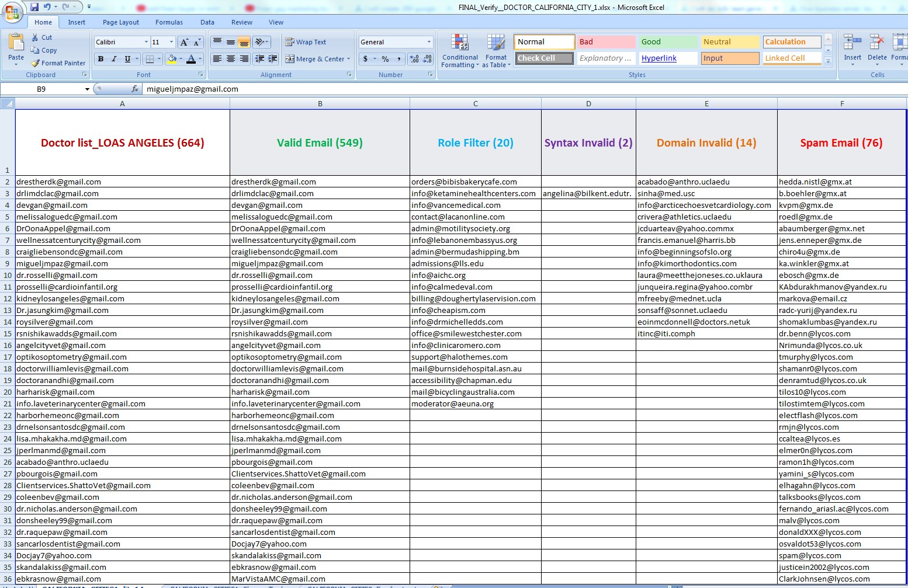Save workbook via Quick Access toolbar
Image resolution: width=908 pixels, height=588 pixels.
pos(35,6)
